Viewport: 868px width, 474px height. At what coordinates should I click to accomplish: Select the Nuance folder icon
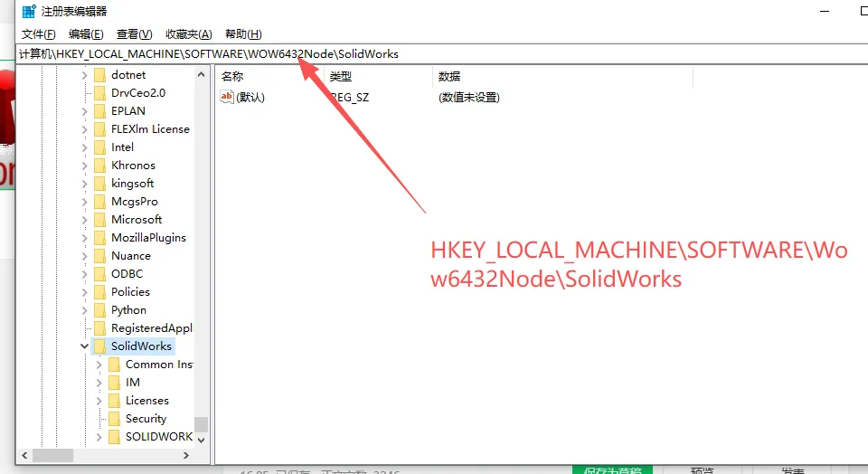99,256
